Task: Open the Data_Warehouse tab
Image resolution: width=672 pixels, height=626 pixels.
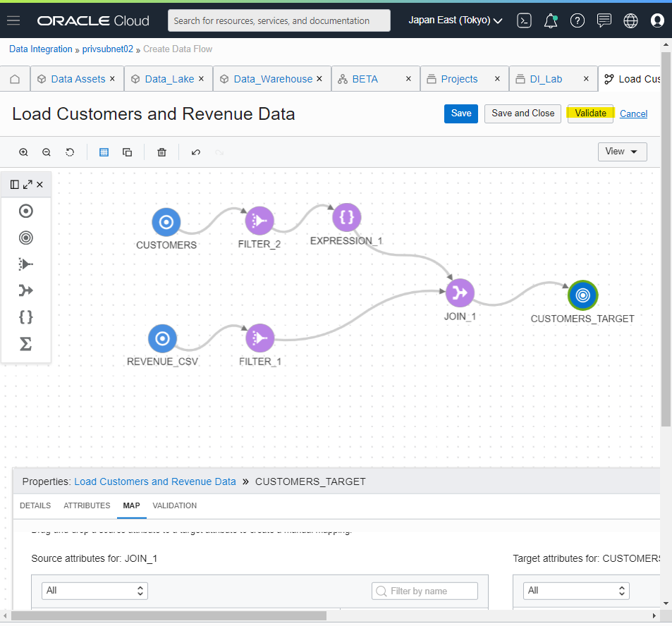Action: pos(273,79)
